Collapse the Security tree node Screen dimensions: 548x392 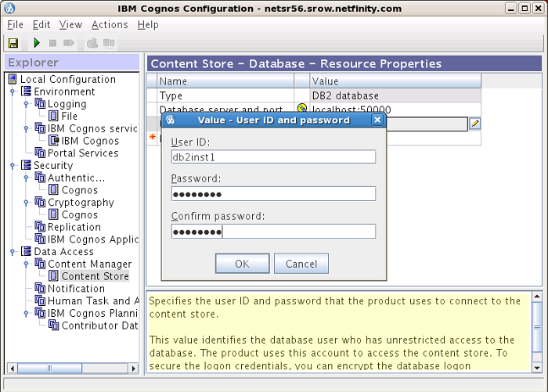tap(13, 166)
